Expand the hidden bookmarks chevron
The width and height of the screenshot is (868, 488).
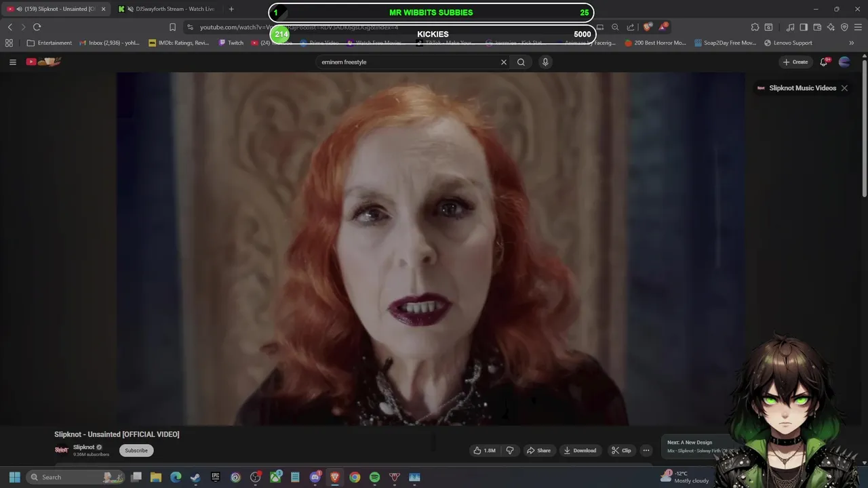[852, 43]
